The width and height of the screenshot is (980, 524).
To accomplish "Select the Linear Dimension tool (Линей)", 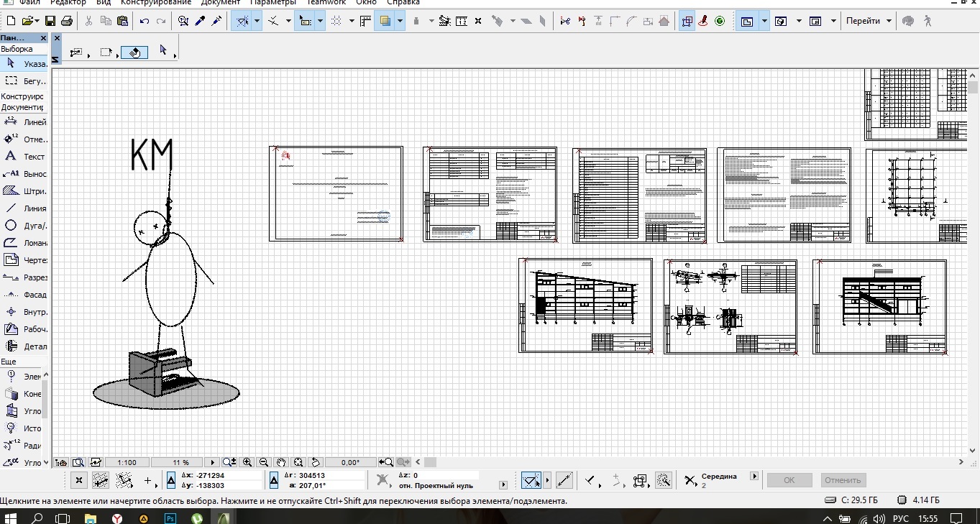I will coord(24,122).
